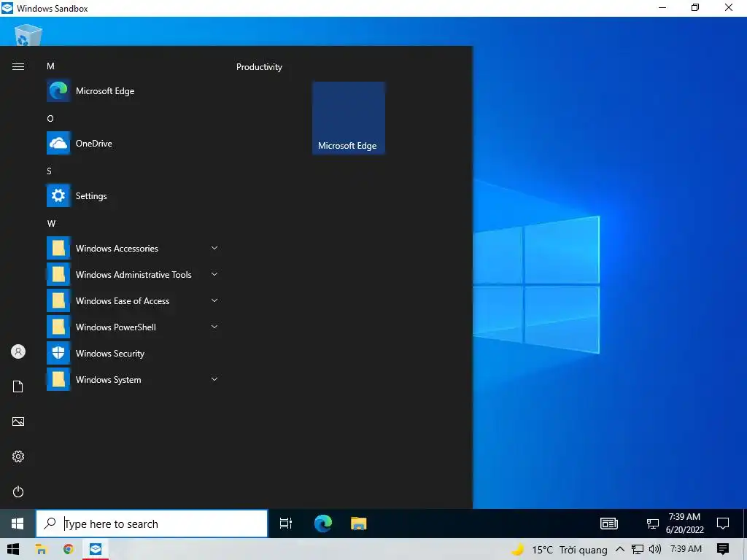747x560 pixels.
Task: Show hidden icons on host tray
Action: click(x=620, y=550)
